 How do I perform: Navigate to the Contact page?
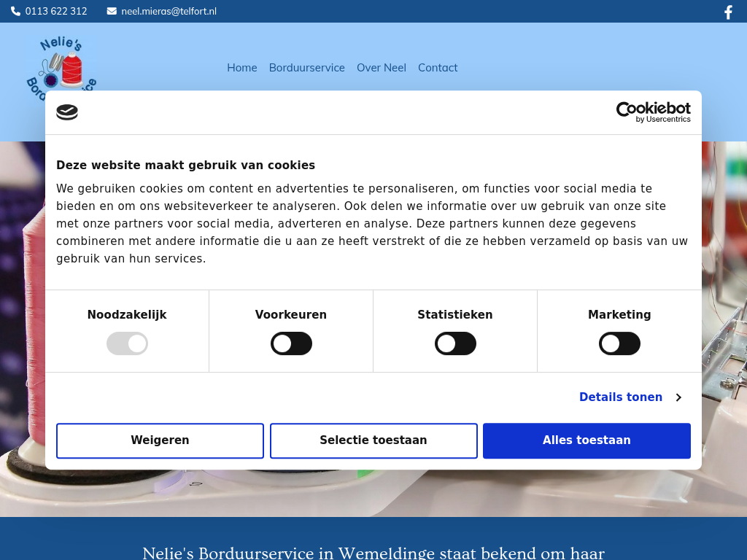(438, 68)
